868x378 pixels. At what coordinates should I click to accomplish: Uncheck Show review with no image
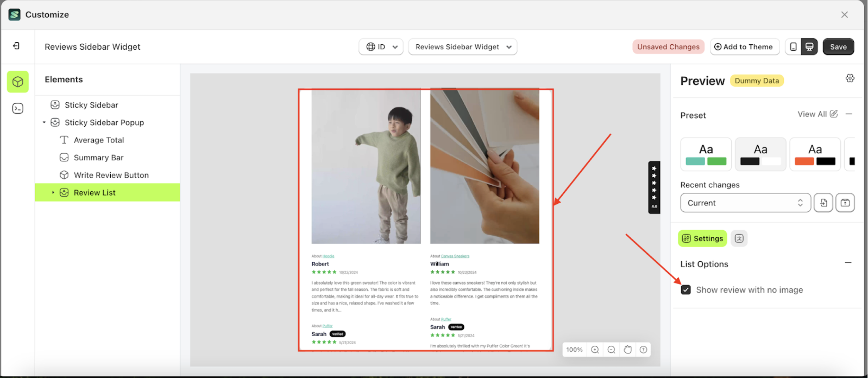point(685,290)
